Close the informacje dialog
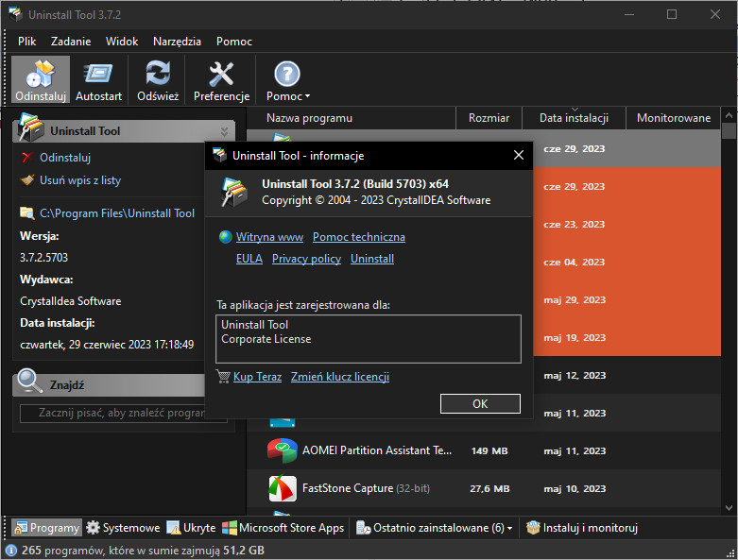Screen dimensions: 738x560 click(x=518, y=155)
